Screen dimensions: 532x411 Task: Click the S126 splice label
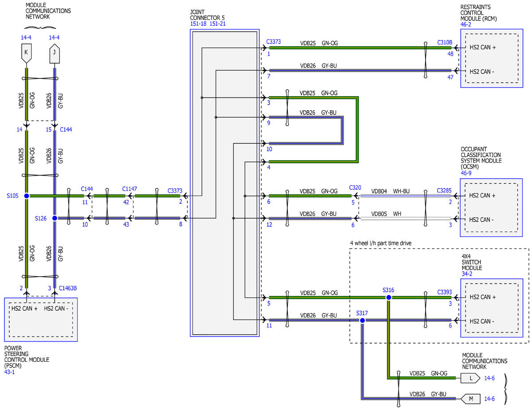click(41, 219)
